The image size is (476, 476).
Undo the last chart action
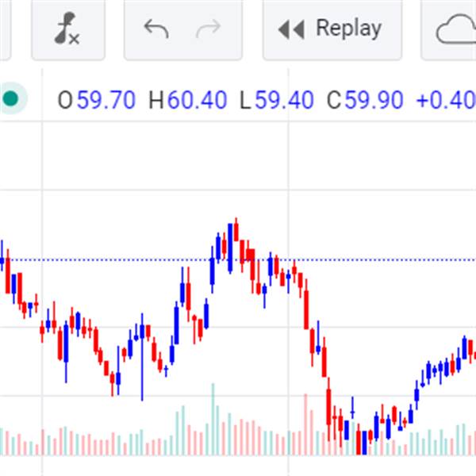(x=156, y=29)
